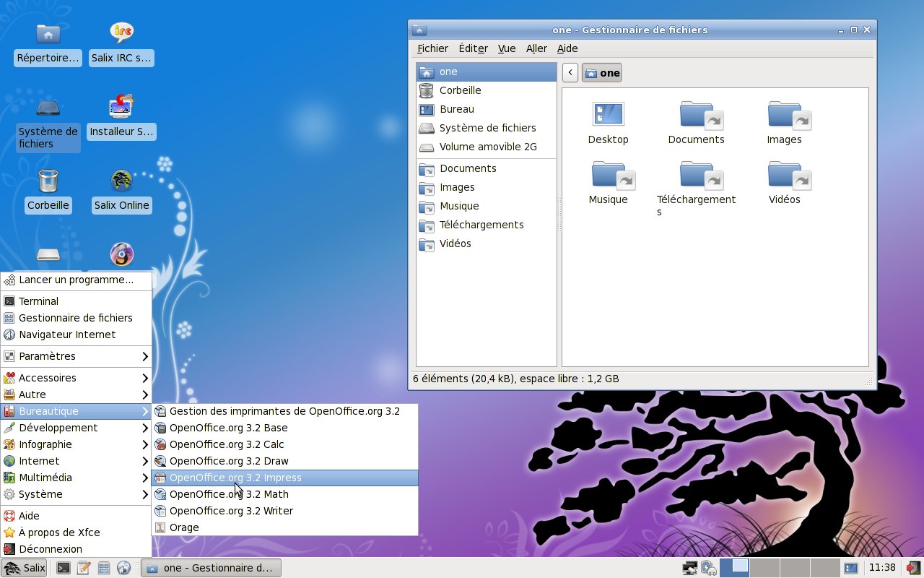
Task: Open Aide from the Salix menu
Action: [x=76, y=516]
